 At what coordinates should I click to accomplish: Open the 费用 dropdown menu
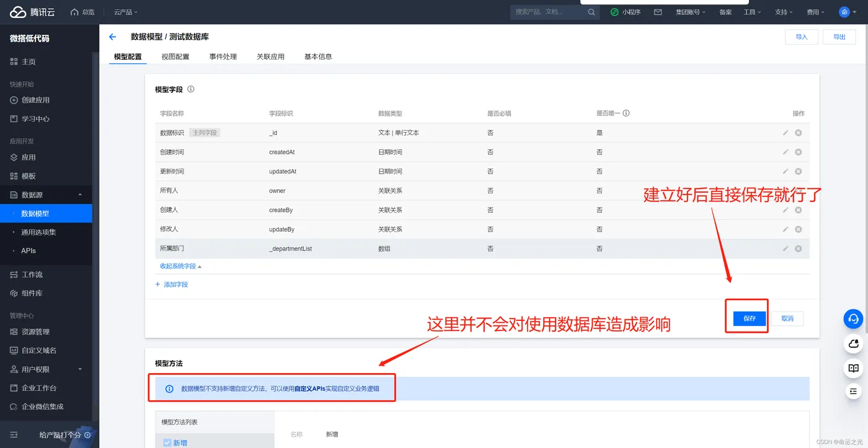click(x=815, y=12)
